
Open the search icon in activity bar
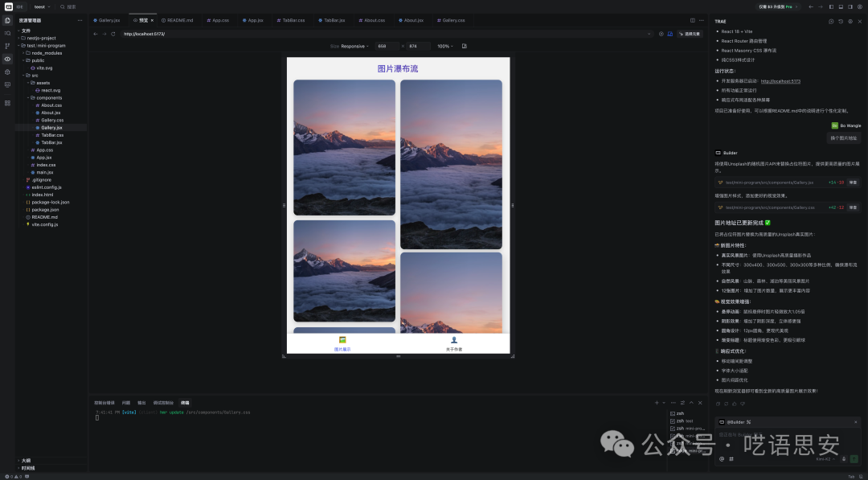(x=7, y=33)
